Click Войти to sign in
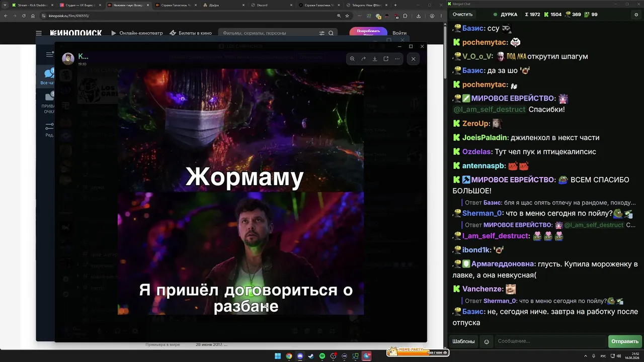Viewport: 644px width, 362px height. (x=399, y=33)
